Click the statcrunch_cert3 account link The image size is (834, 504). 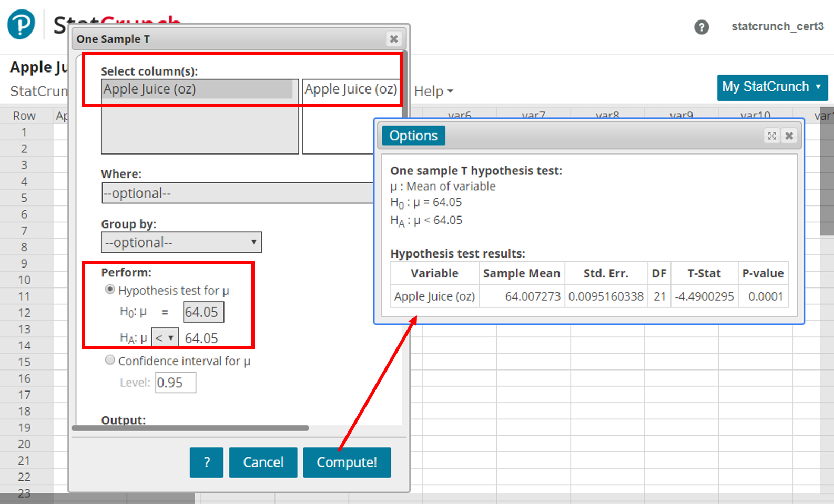tap(777, 26)
